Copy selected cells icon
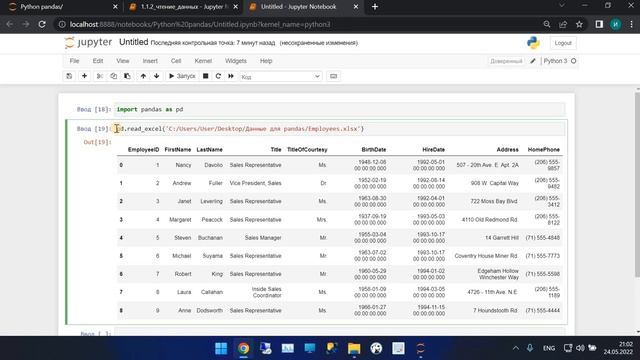640x360 pixels. (x=113, y=76)
